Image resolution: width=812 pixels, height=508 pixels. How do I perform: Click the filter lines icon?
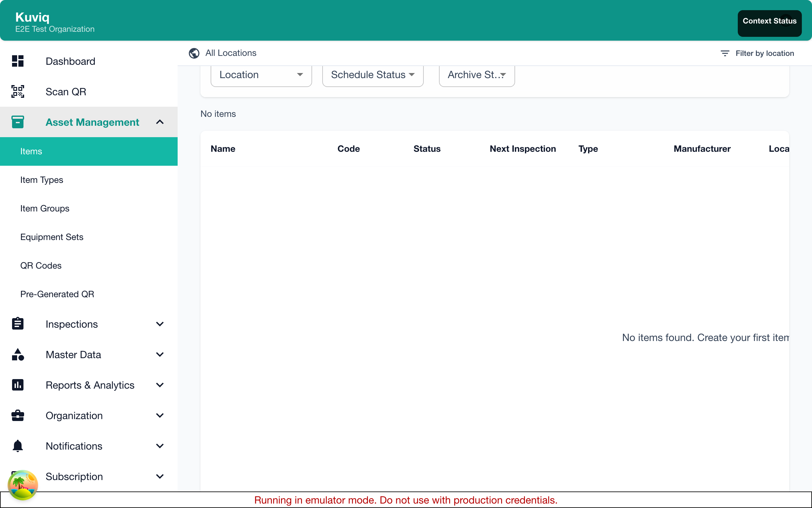[725, 53]
